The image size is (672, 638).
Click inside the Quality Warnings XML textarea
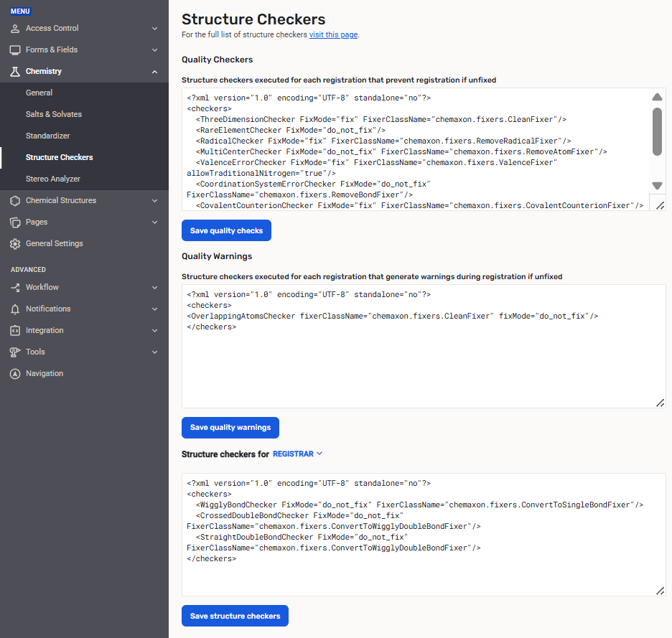[x=424, y=366]
